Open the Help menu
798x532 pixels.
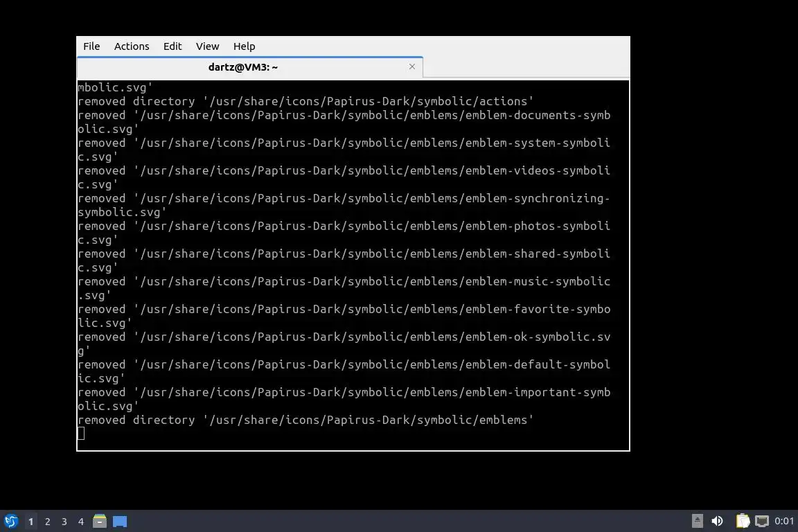[245, 46]
